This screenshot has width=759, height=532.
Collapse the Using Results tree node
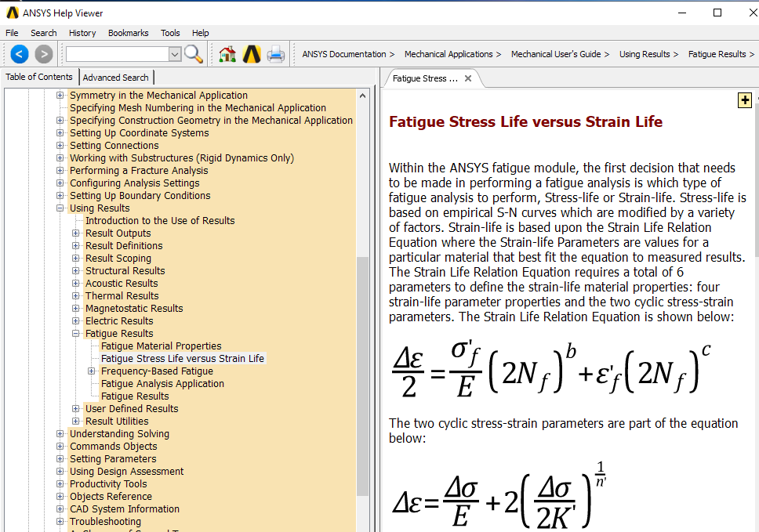(x=60, y=208)
